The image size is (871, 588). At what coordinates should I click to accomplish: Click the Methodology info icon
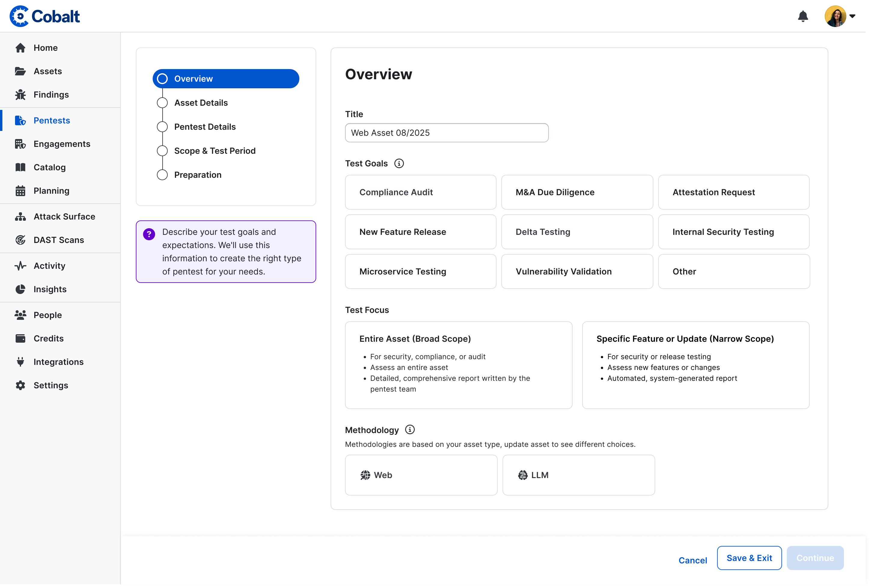point(410,429)
